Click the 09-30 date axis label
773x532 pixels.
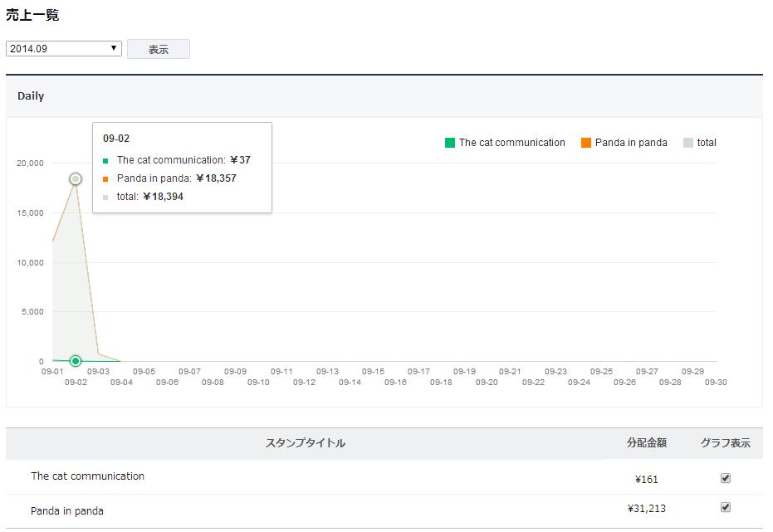716,383
